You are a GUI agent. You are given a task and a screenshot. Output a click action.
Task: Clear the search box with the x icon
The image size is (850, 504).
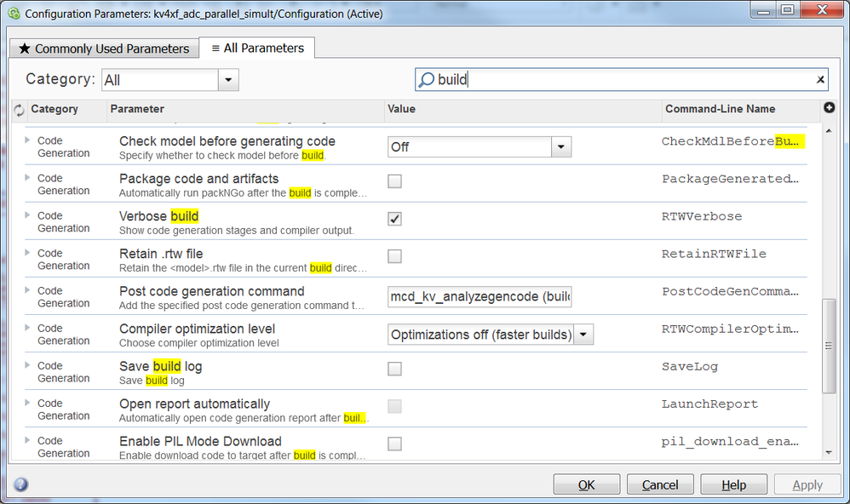click(820, 80)
